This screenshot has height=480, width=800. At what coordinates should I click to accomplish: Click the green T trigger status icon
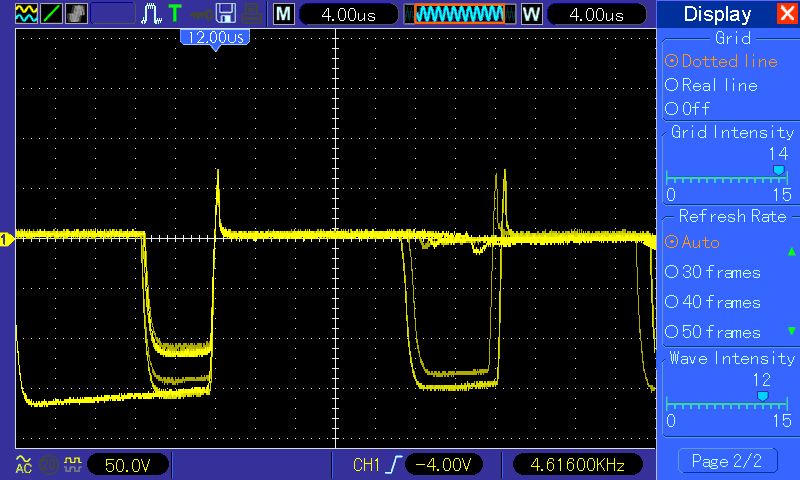click(x=176, y=14)
